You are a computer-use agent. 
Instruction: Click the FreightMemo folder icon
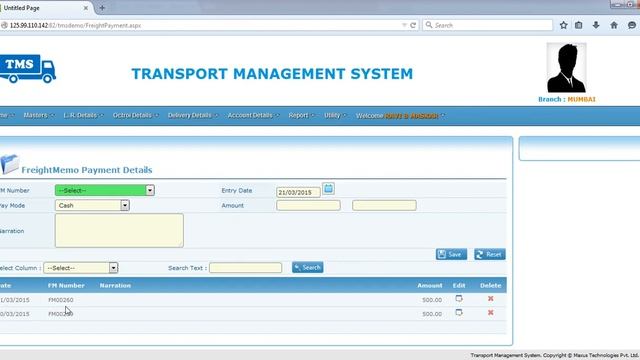pos(9,164)
